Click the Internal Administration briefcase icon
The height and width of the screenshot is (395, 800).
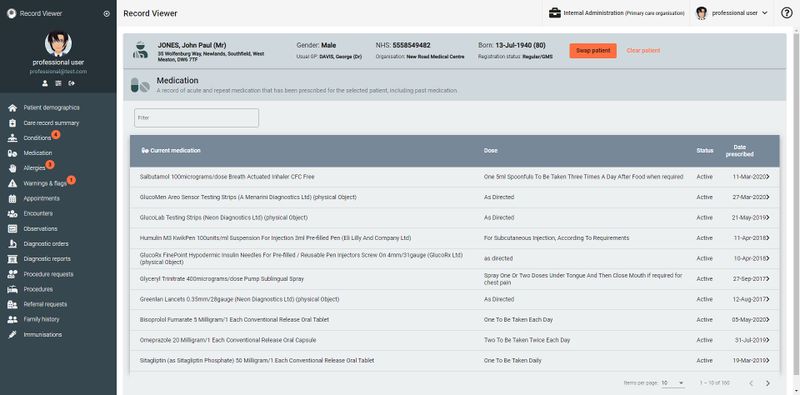(555, 13)
